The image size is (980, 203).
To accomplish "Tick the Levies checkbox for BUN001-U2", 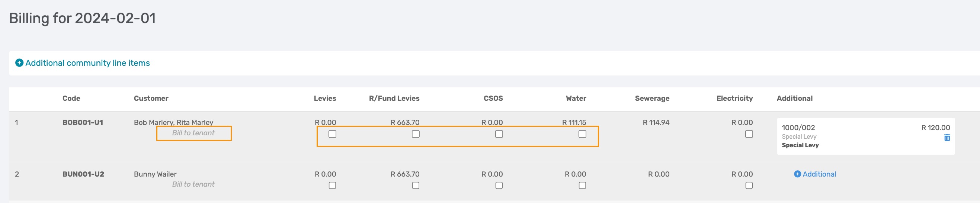I will click(x=332, y=186).
